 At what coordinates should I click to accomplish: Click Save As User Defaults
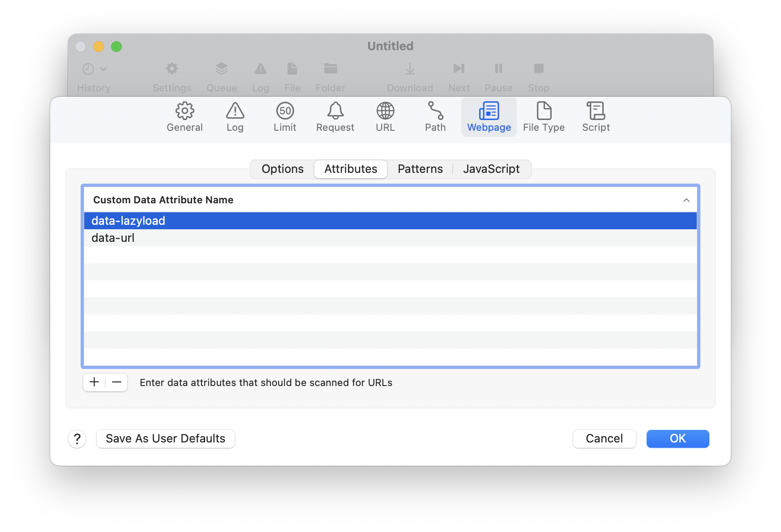[165, 439]
